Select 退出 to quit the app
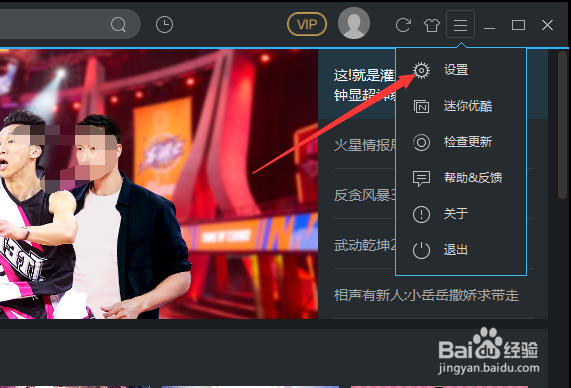 click(x=456, y=250)
